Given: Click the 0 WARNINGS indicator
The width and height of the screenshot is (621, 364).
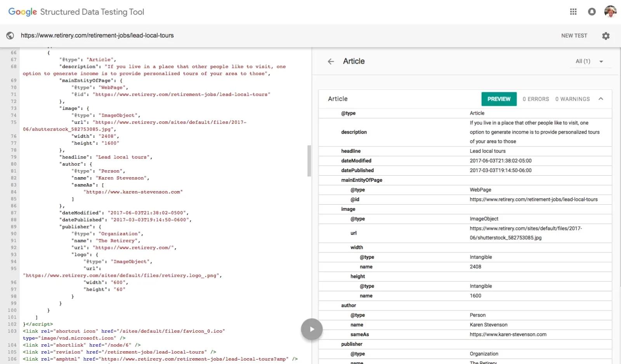Looking at the screenshot, I should 572,99.
